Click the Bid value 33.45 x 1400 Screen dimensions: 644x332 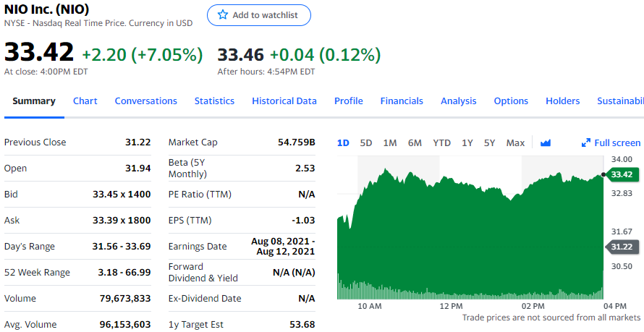click(122, 194)
